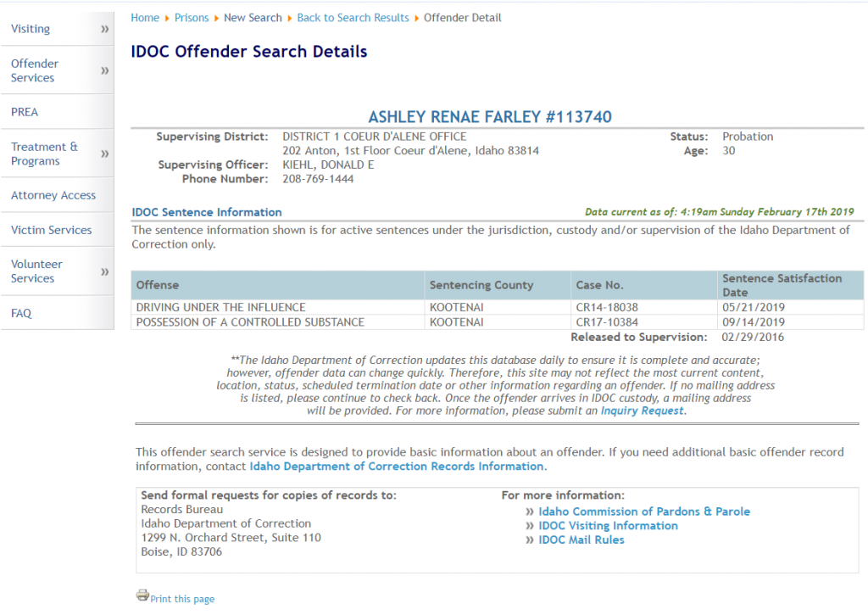Click the Home breadcrumb link

(x=145, y=18)
